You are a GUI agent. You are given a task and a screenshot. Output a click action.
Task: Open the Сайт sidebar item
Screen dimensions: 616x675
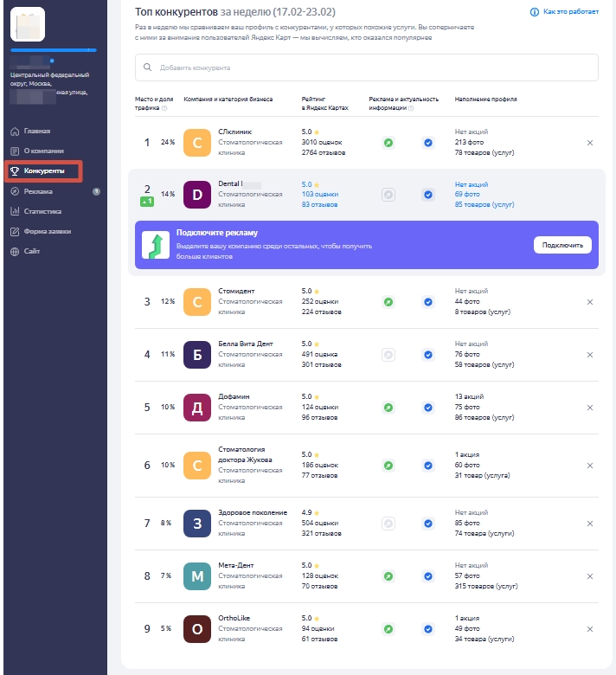(x=25, y=251)
